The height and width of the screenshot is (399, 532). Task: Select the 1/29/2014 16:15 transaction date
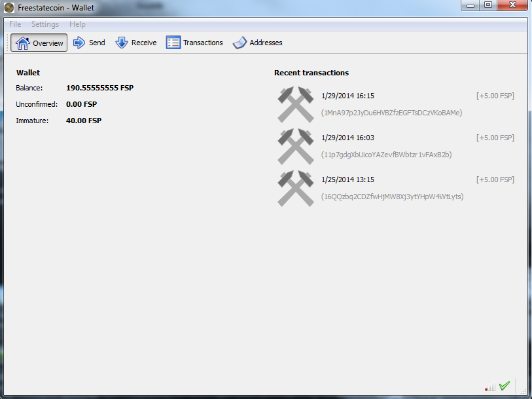pos(347,96)
